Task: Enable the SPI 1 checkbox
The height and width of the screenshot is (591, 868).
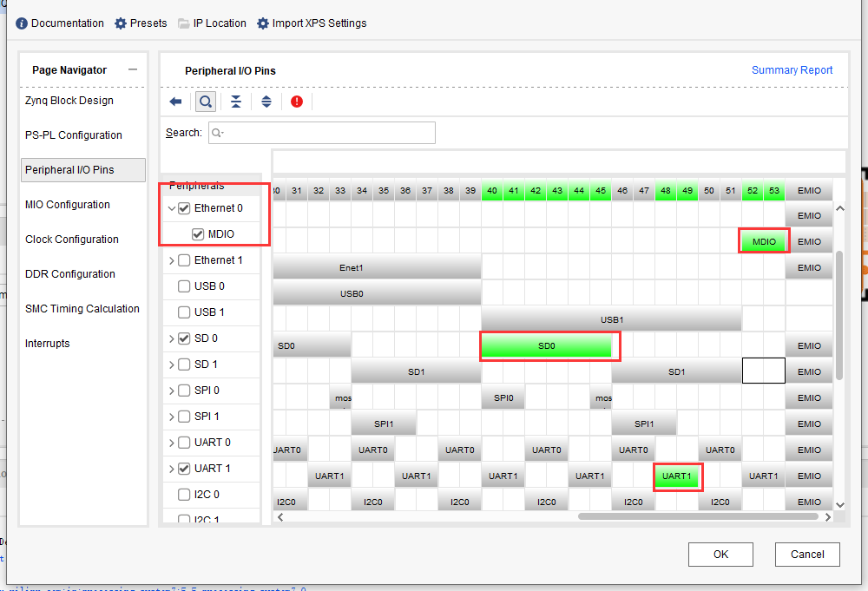Action: (x=184, y=417)
